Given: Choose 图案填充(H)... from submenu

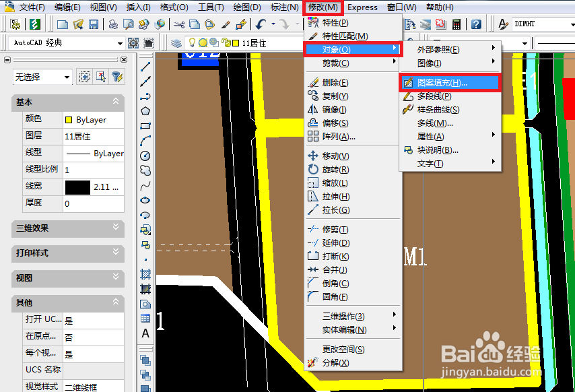Looking at the screenshot, I should pos(450,83).
